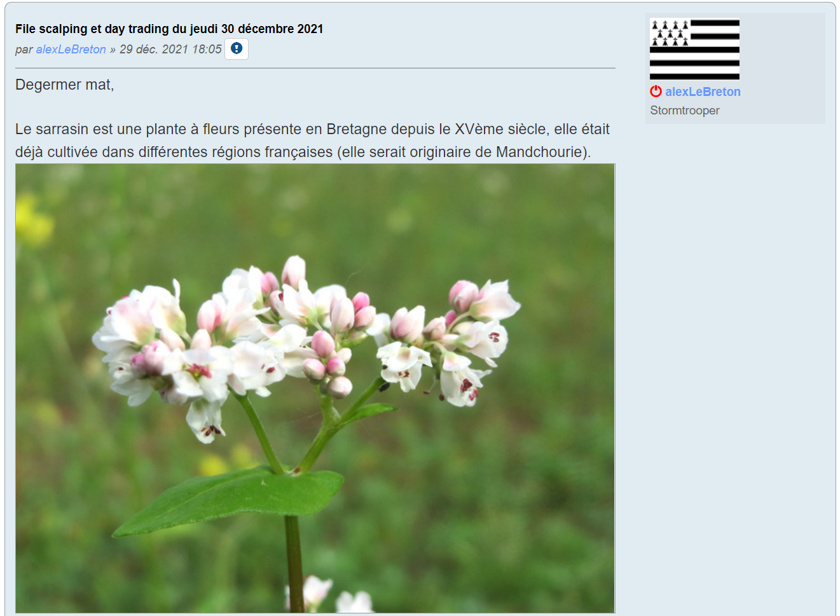This screenshot has width=840, height=616.
Task: Click the Stormtrooper rank label
Action: (685, 111)
